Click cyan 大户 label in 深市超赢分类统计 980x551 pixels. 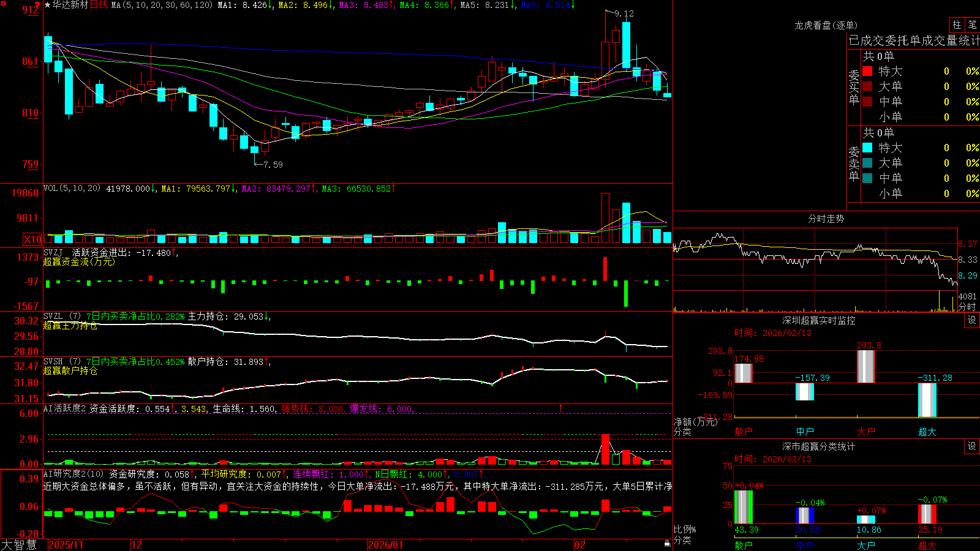(x=866, y=545)
